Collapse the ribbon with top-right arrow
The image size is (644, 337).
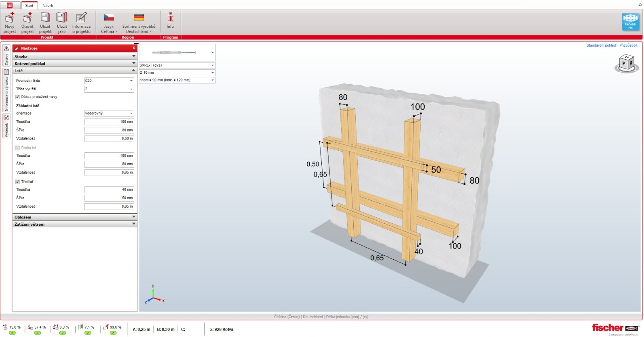pyautogui.click(x=640, y=4)
